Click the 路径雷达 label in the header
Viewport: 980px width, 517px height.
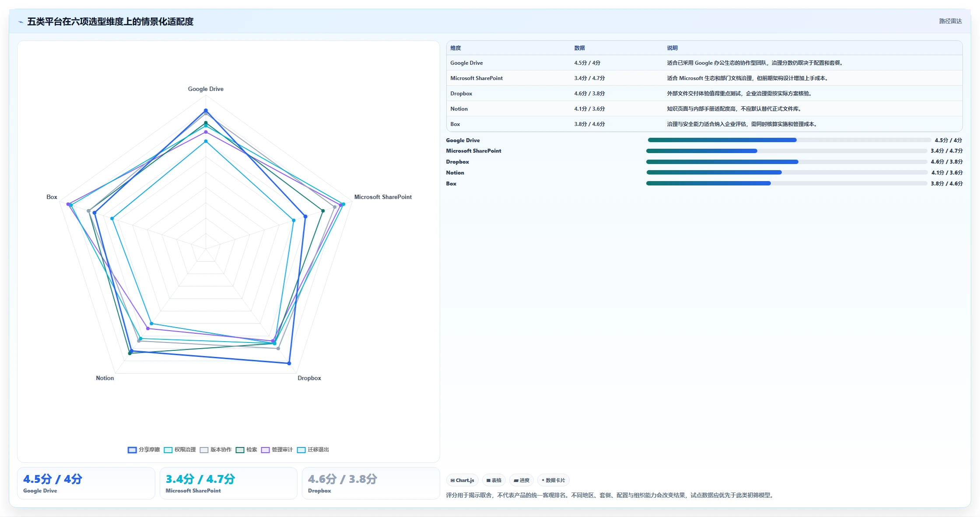(x=950, y=21)
